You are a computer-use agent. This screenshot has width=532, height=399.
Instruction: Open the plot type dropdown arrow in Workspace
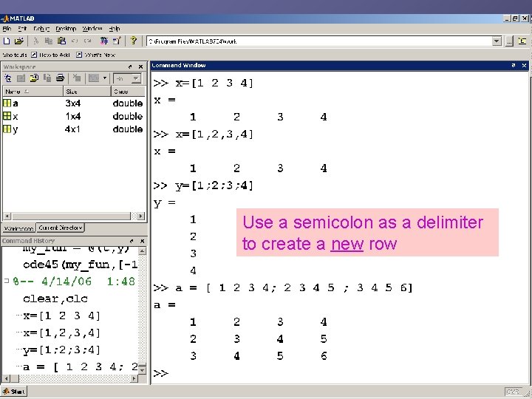tap(104, 78)
